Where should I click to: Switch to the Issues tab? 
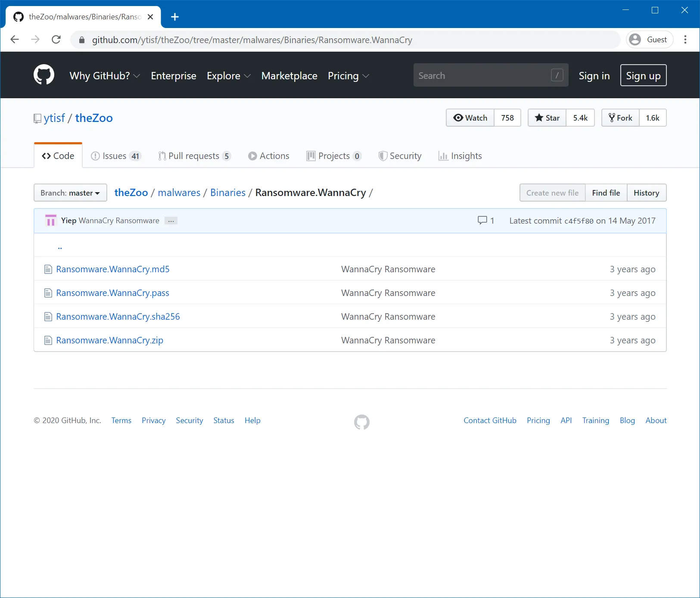[x=115, y=156]
